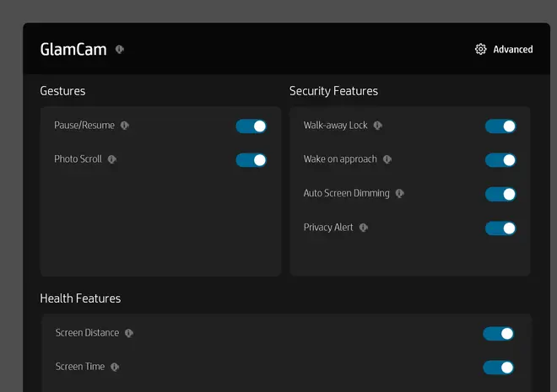Click the Auto Screen Dimming label
Viewport: 557px width, 392px height.
(347, 193)
